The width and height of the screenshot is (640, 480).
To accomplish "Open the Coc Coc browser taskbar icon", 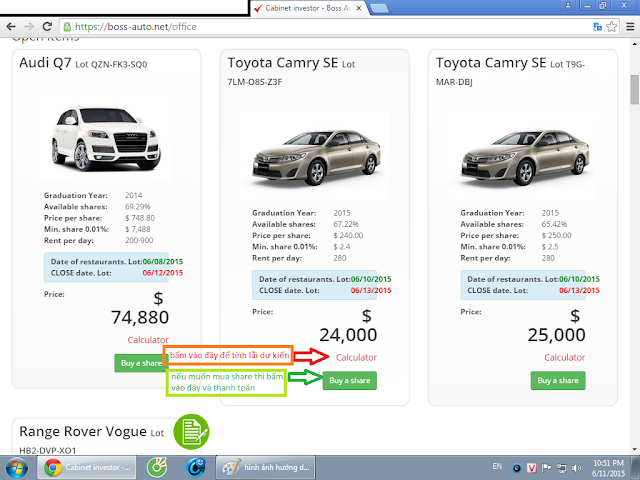I will tap(157, 468).
